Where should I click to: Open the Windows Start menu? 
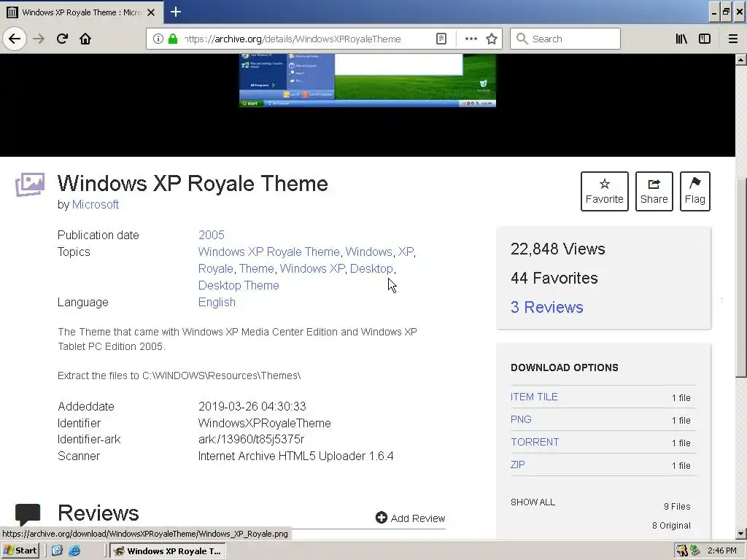[x=20, y=551]
